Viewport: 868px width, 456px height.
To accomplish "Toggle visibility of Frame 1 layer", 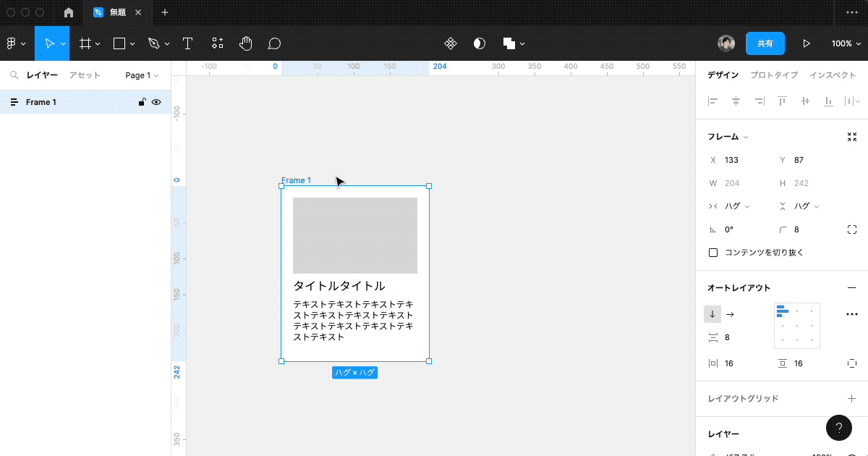I will pos(156,101).
